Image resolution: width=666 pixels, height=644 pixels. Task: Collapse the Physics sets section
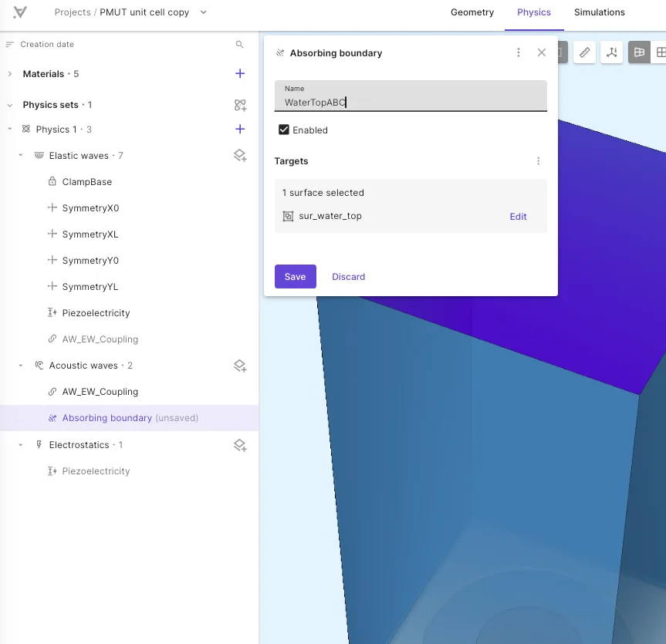pyautogui.click(x=10, y=105)
